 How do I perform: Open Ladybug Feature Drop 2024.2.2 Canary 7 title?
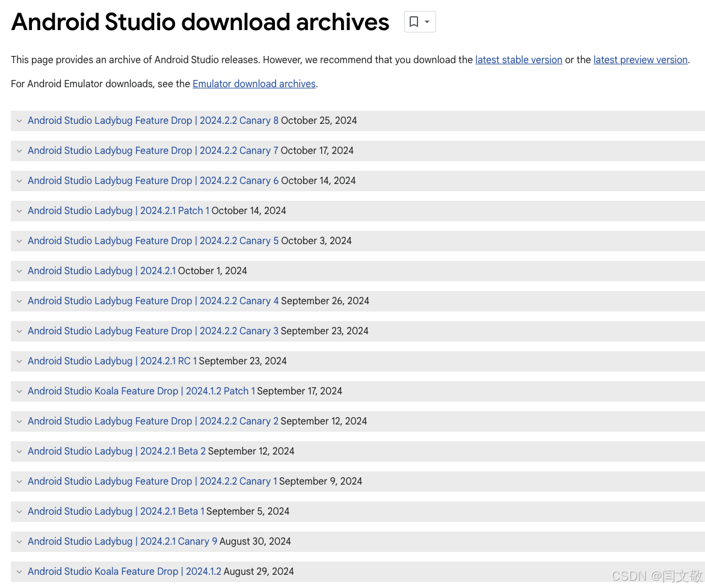point(153,150)
